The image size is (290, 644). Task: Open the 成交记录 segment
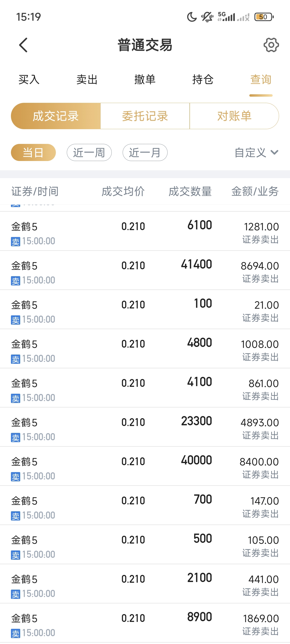click(x=56, y=116)
